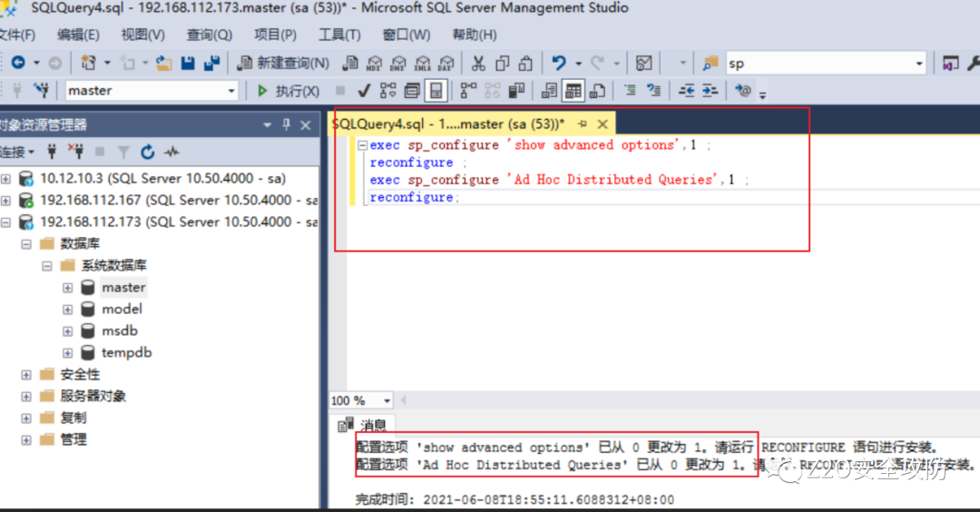The height and width of the screenshot is (512, 980).
Task: Toggle Results to File mode
Action: point(597,91)
